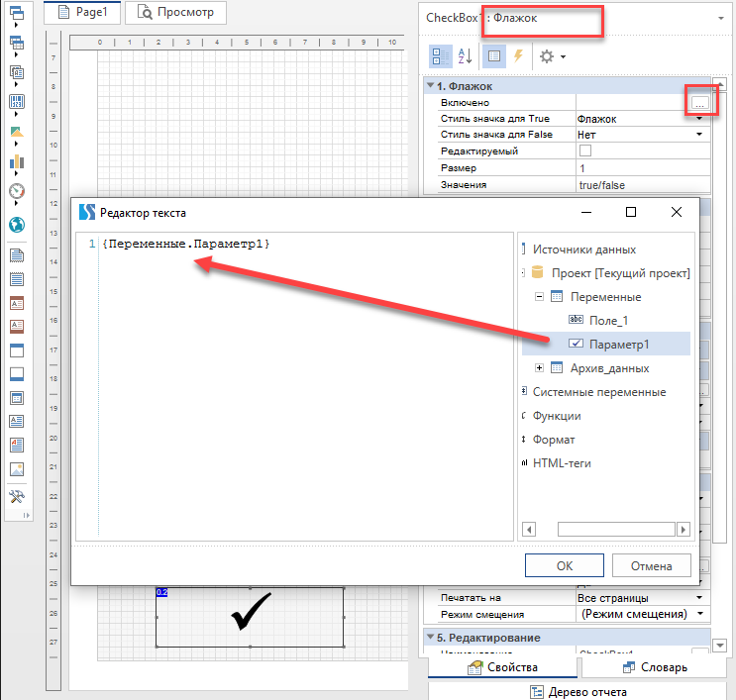
Task: Open the tools icon with wrench and hammer
Action: coord(16,496)
